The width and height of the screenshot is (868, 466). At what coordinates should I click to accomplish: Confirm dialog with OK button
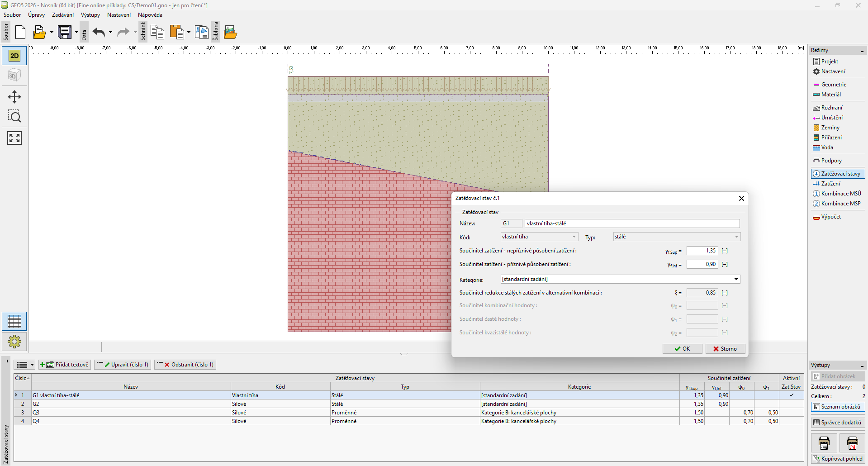pos(682,349)
